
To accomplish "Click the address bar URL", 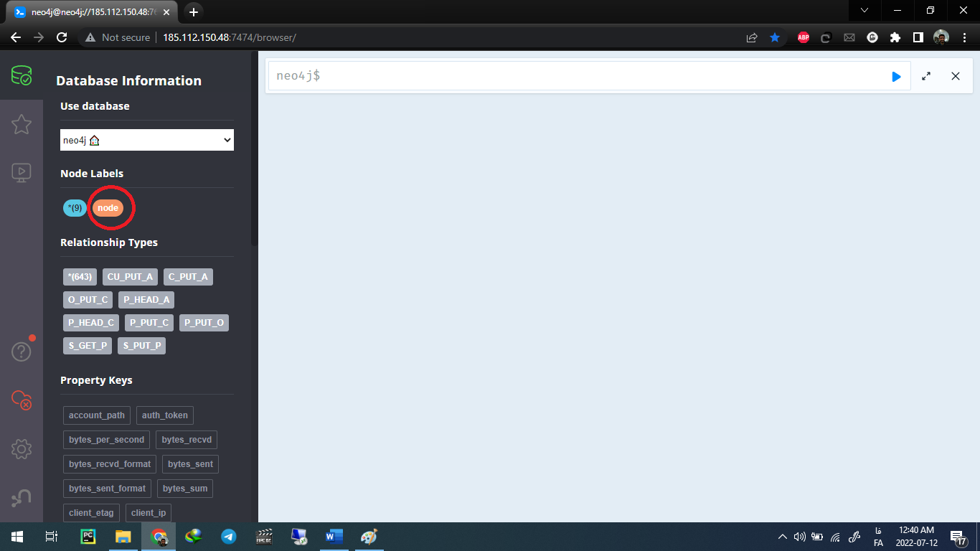I will pyautogui.click(x=229, y=37).
